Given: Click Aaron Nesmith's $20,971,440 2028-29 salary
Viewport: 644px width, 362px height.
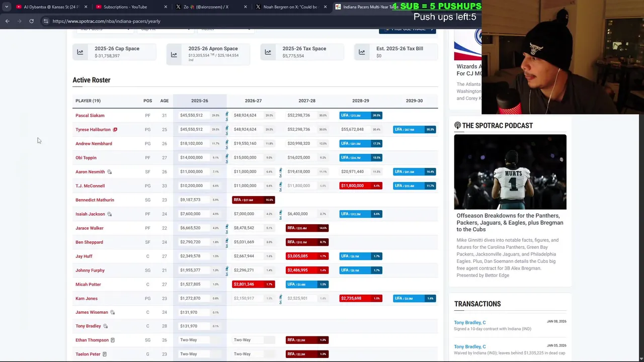Looking at the screenshot, I should 352,172.
